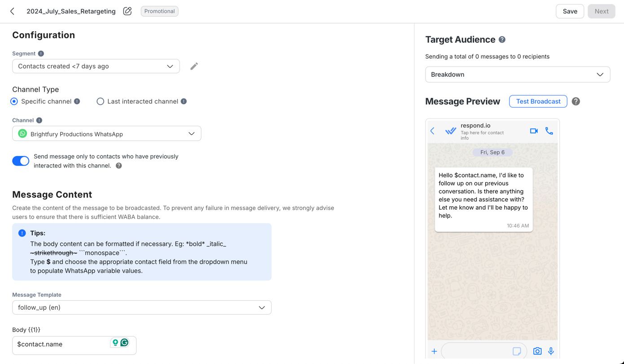Open the Brightfury Productions WhatsApp channel dropdown

107,134
